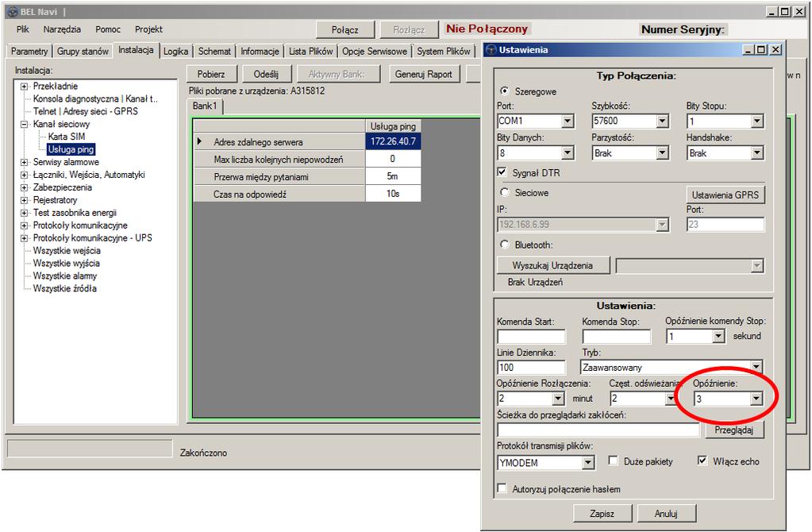Open the Port COM1 dropdown
This screenshot has width=812, height=532.
click(x=568, y=121)
